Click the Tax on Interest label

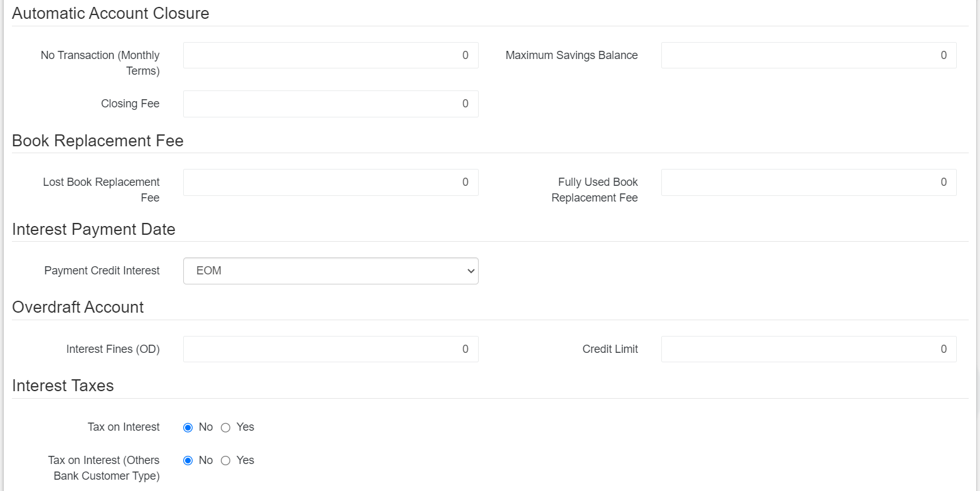[124, 427]
